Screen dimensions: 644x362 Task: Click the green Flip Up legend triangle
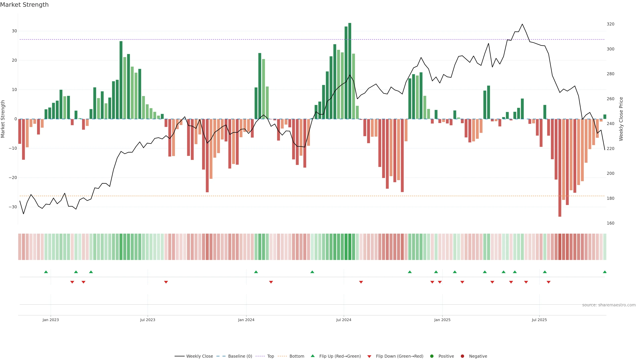(312, 356)
